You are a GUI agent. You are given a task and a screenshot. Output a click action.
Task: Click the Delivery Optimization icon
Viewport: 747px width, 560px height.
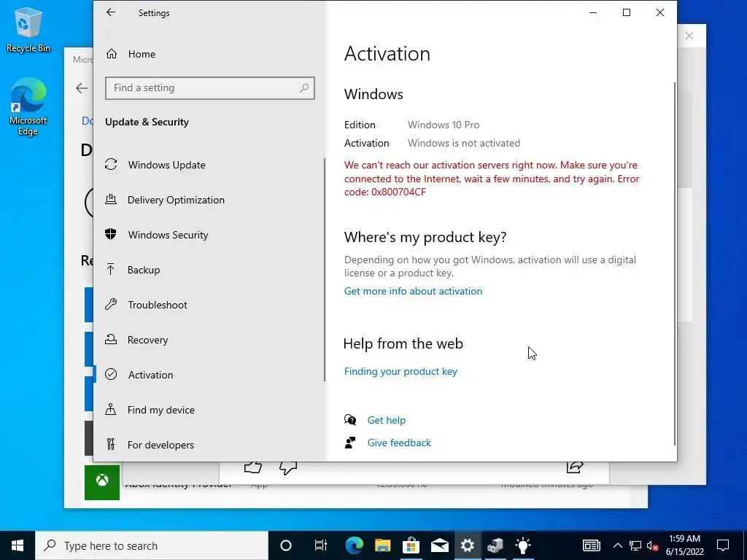[111, 200]
